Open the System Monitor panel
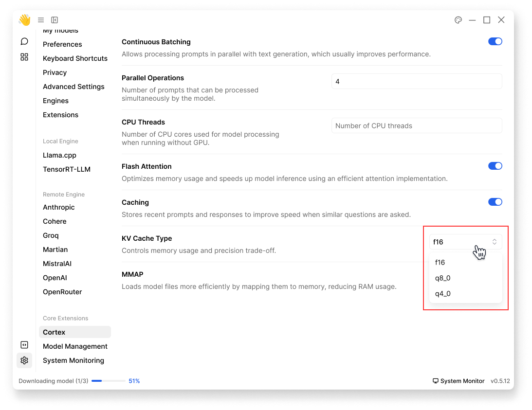The image size is (532, 410). [459, 381]
